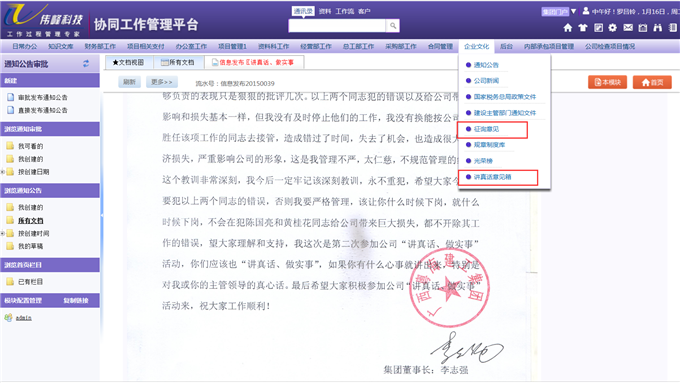Viewport: 680px width, 383px height.
Task: Select 光荣榜 from dropdown menu
Action: (x=483, y=161)
